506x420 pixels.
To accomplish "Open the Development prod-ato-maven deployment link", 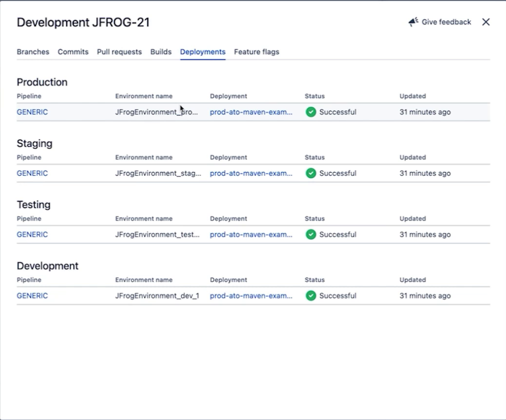I will [x=251, y=296].
